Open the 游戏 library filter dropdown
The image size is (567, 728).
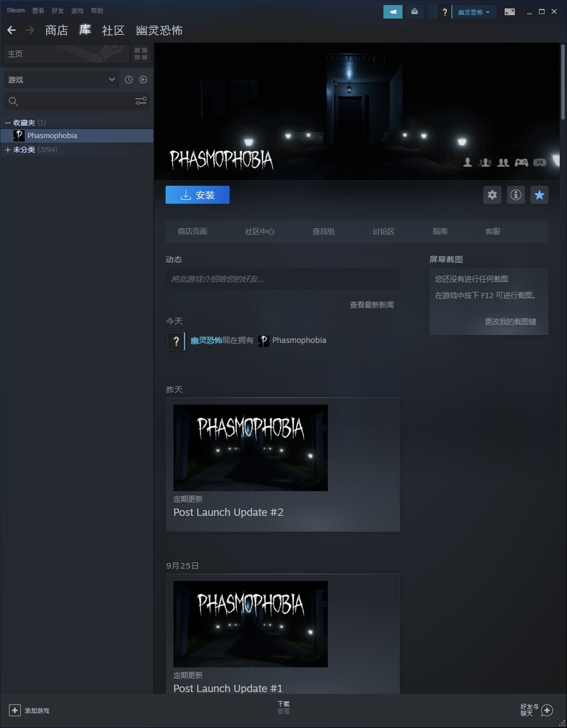tap(62, 80)
